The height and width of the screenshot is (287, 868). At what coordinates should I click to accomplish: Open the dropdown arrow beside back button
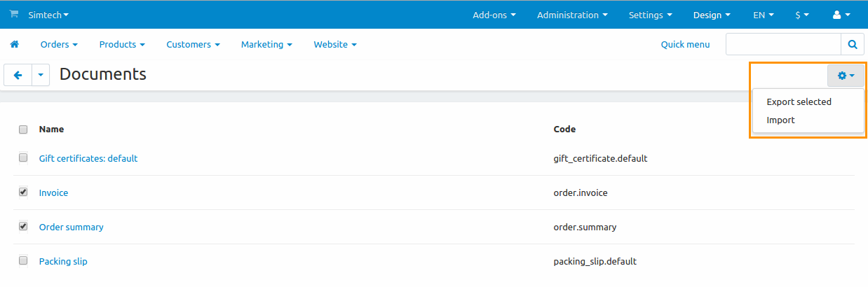(x=41, y=75)
